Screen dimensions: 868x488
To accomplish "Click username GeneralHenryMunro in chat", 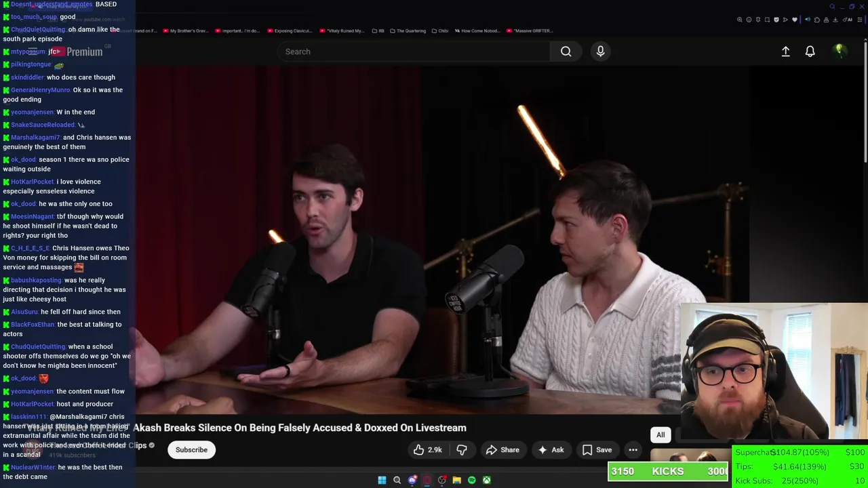I will tap(40, 90).
